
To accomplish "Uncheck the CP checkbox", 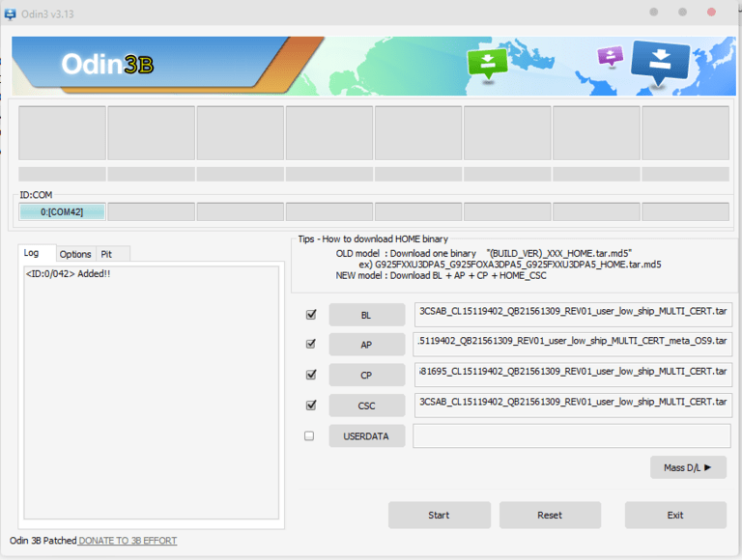I will click(x=311, y=375).
